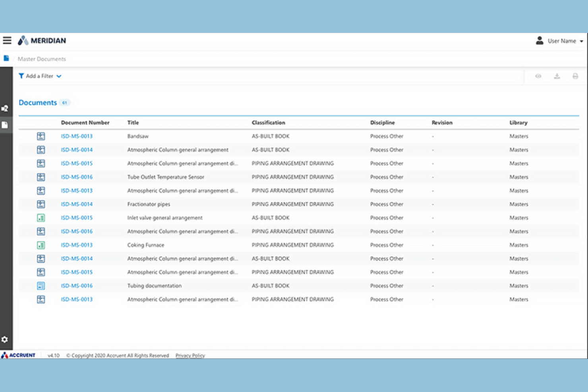
Task: Sort by the Document Number column header
Action: (85, 122)
